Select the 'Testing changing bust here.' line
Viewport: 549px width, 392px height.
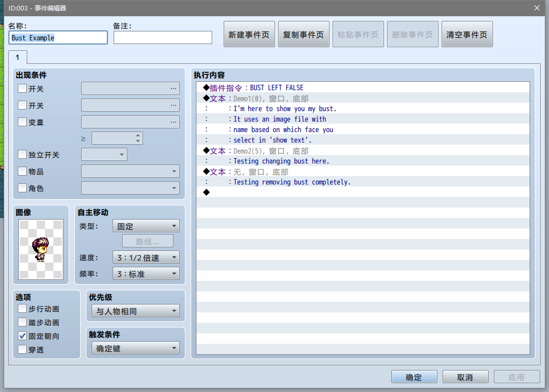[363, 161]
